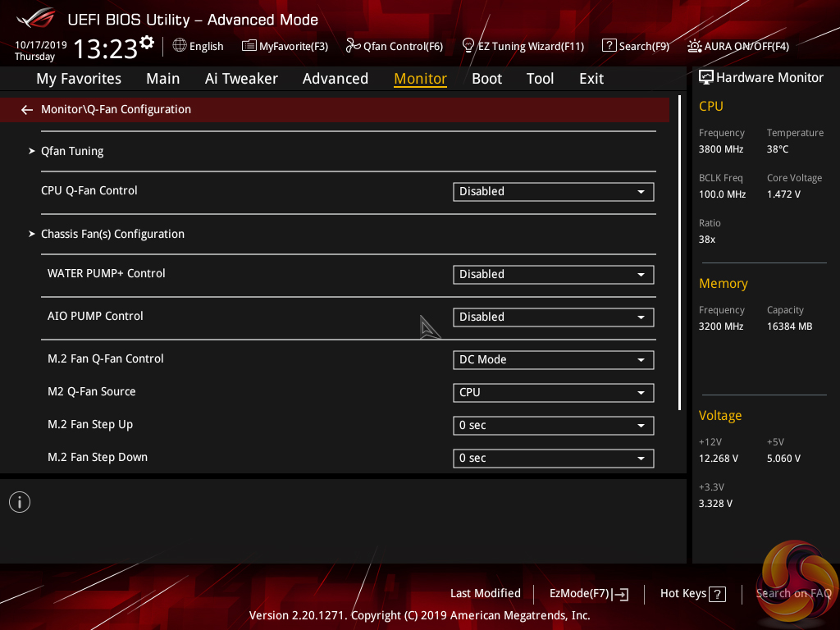Screen dimensions: 840x630
Task: Click the Voltage section heading
Action: [720, 416]
